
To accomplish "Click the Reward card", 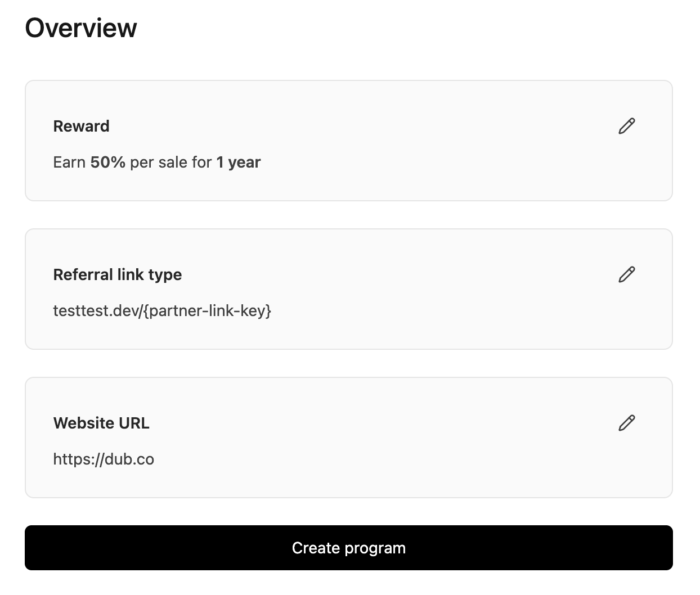I will click(x=349, y=141).
